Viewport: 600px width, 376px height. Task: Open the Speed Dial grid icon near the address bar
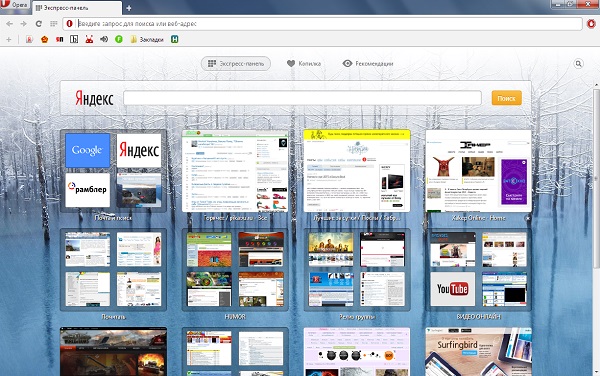pyautogui.click(x=54, y=24)
